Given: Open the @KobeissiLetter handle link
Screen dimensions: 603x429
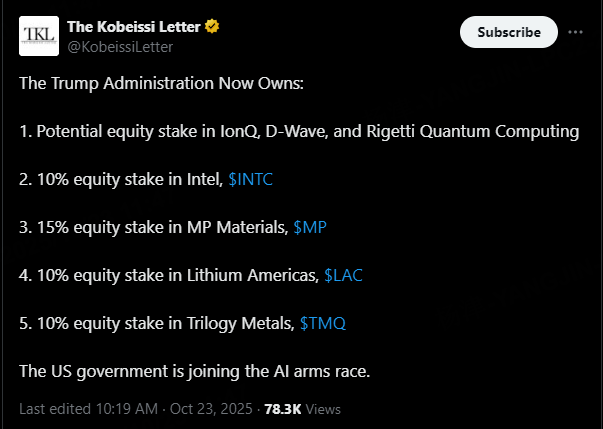Looking at the screenshot, I should coord(119,45).
